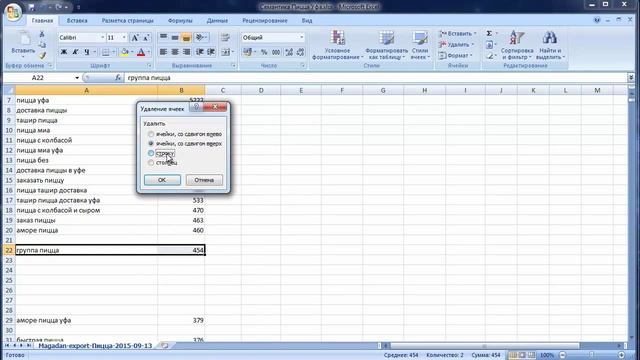The height and width of the screenshot is (360, 640).
Task: Open Условное форматирование dropdown
Action: 337,45
